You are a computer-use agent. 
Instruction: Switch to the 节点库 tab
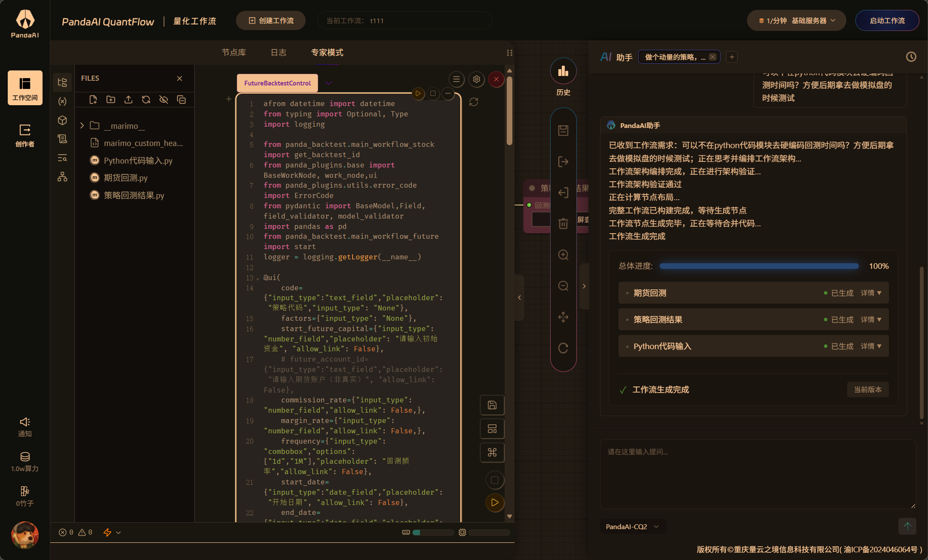click(x=234, y=52)
